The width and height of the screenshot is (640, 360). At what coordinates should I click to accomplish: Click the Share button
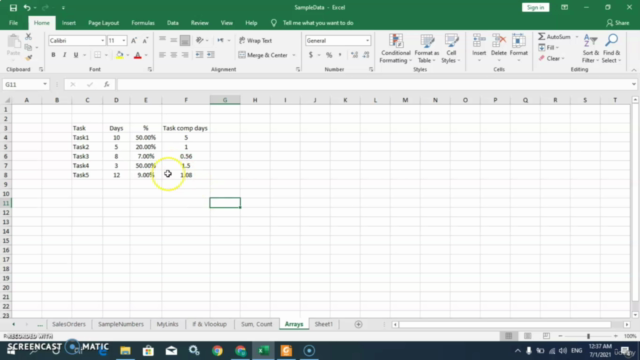(618, 23)
